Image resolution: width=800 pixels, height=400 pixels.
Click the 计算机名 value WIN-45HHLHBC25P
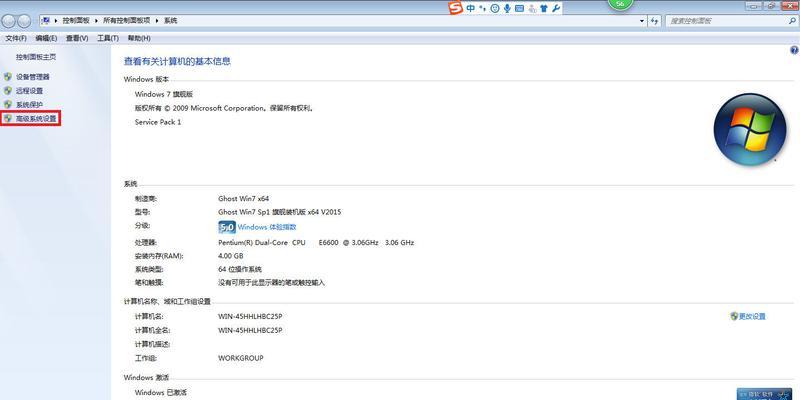coord(250,316)
